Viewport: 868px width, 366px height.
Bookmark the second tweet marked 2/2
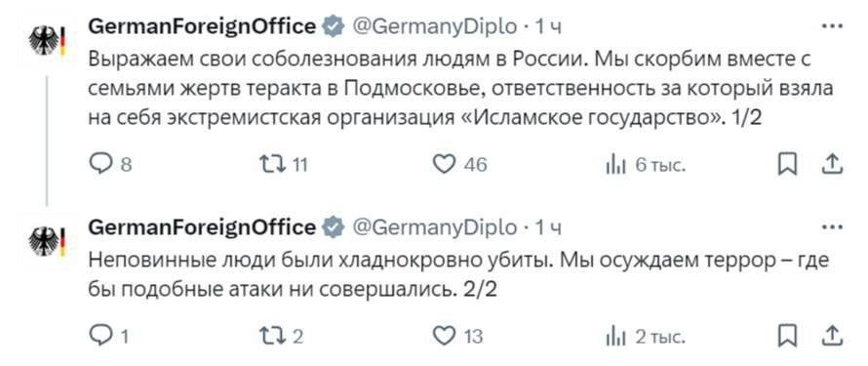pos(787,335)
